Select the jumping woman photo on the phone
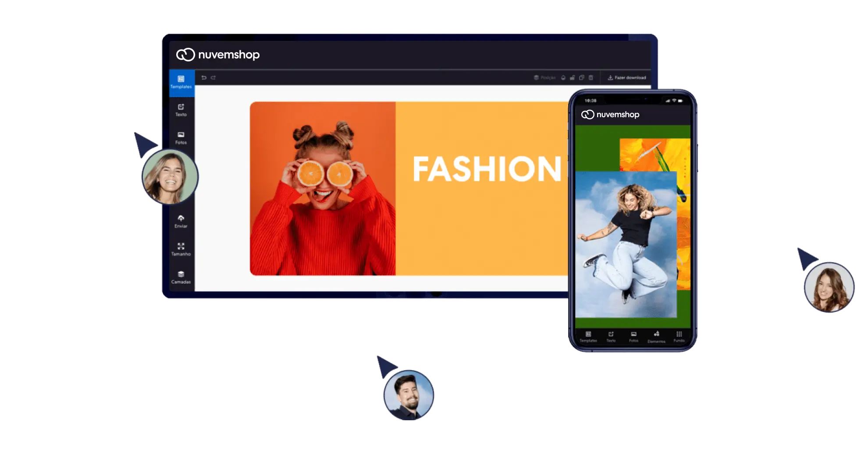 [x=626, y=244]
